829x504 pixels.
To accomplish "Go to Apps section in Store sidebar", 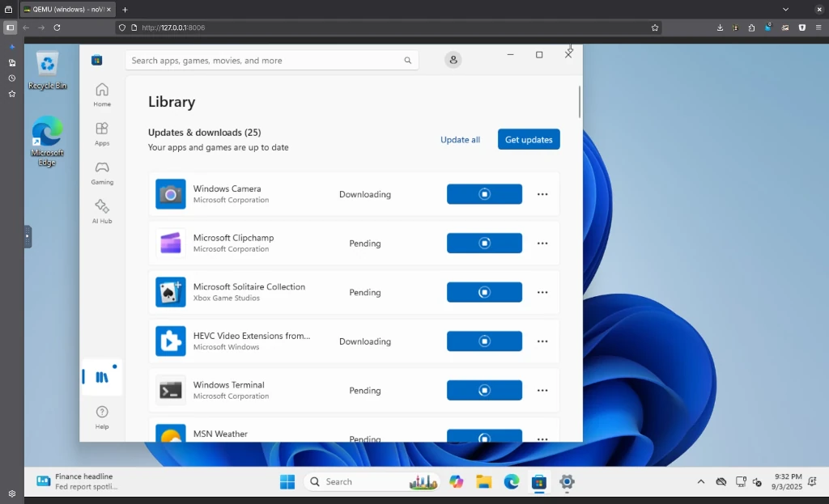I will click(x=102, y=134).
